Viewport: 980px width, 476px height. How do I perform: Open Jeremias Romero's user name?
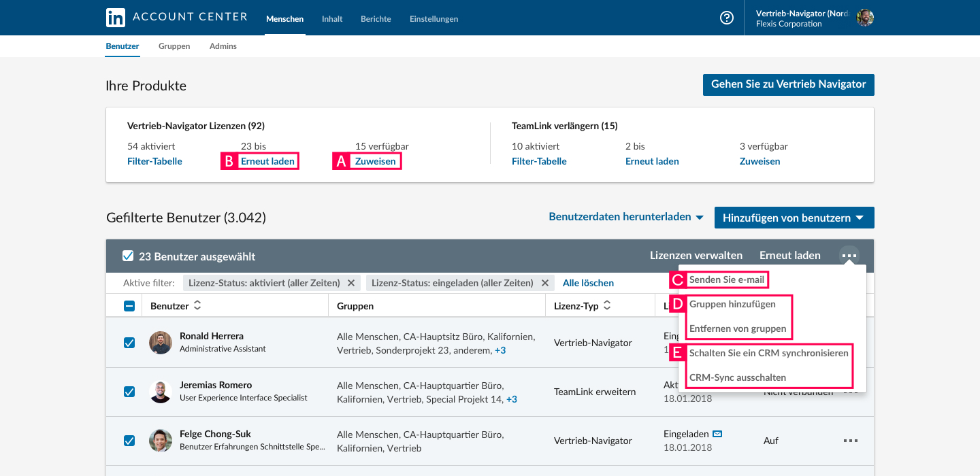[x=216, y=385]
